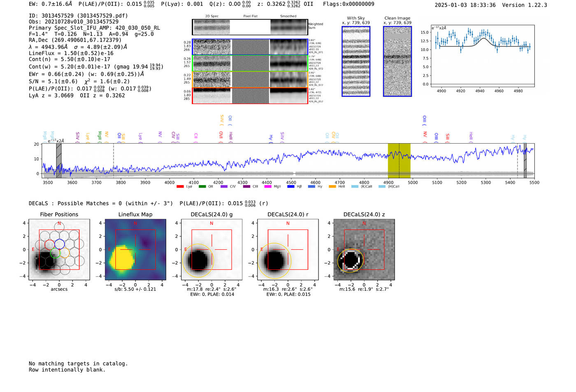The width and height of the screenshot is (576, 392).
Task: Click the EWr: 0, PLAE: 0.014 caption
Action: tap(212, 295)
